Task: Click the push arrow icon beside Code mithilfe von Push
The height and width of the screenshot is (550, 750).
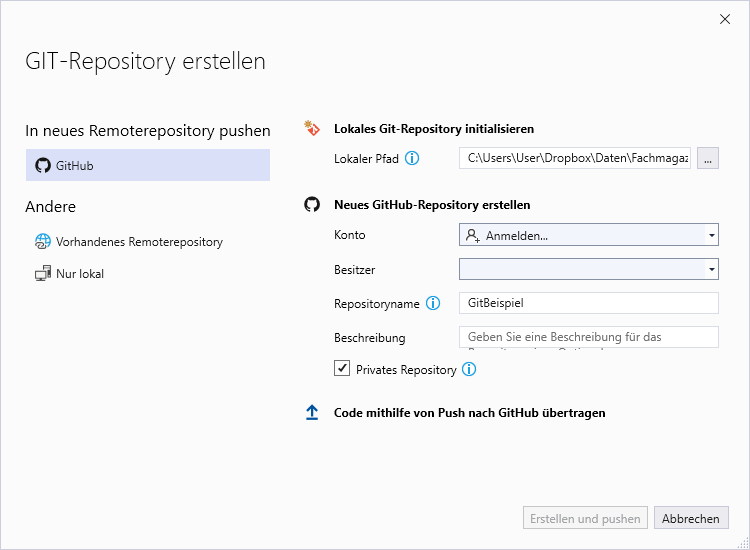Action: pos(312,412)
